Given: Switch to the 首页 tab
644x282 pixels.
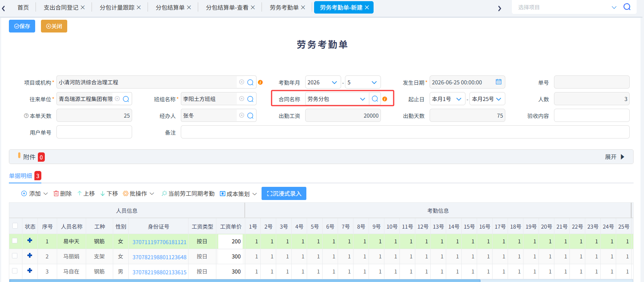Looking at the screenshot, I should 23,7.
